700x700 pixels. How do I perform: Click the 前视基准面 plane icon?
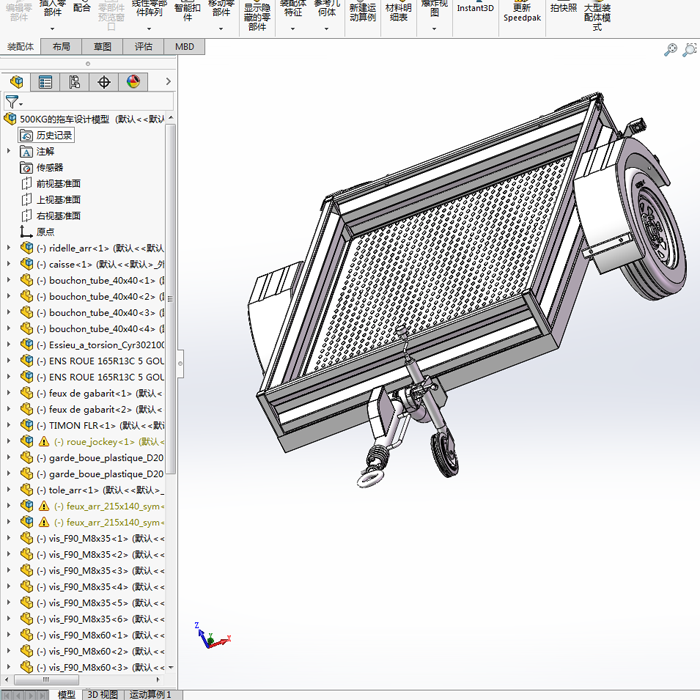(x=26, y=183)
